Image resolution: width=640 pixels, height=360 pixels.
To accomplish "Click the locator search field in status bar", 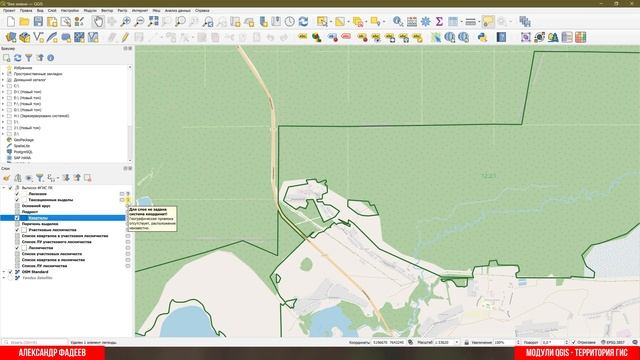I will point(35,342).
